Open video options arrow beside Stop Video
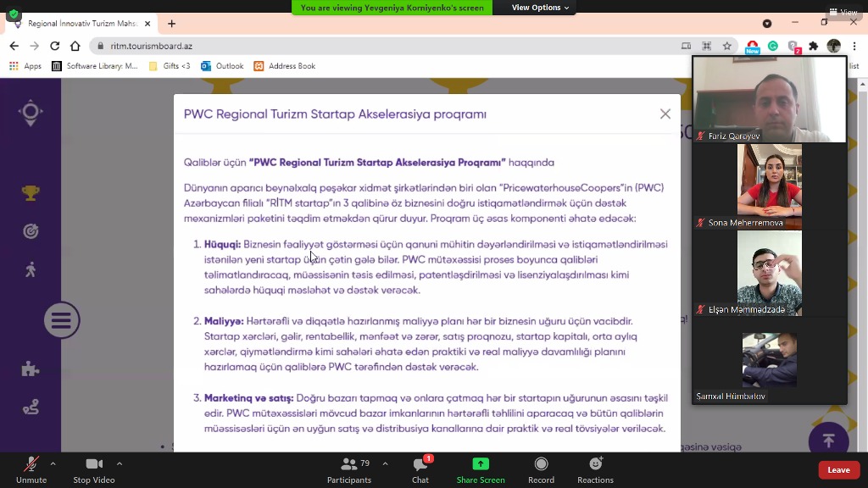The image size is (868, 488). [120, 463]
